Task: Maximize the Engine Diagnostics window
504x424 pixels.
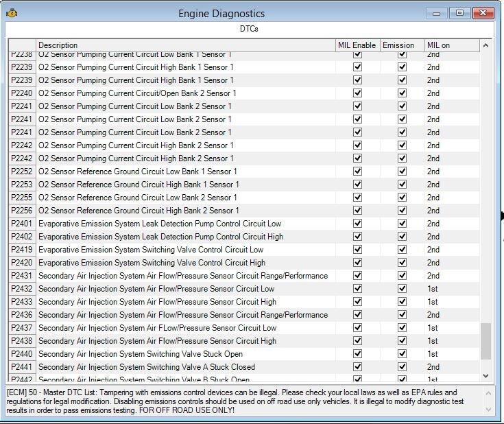Action: coord(460,13)
